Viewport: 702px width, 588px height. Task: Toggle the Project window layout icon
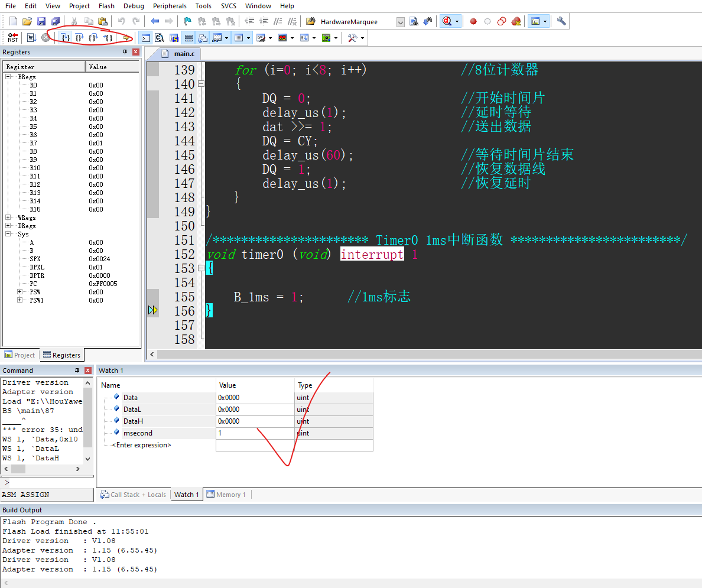(x=535, y=21)
